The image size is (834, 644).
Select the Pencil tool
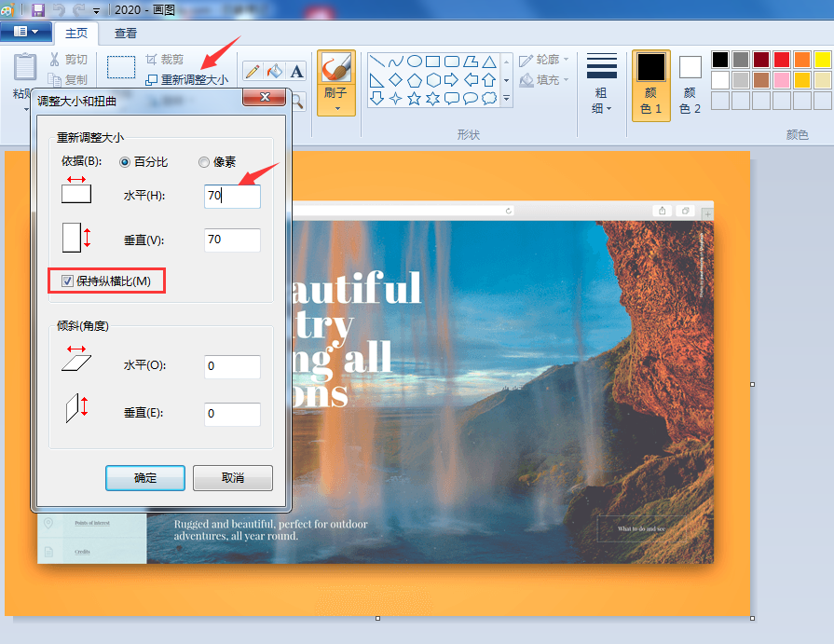click(x=253, y=71)
